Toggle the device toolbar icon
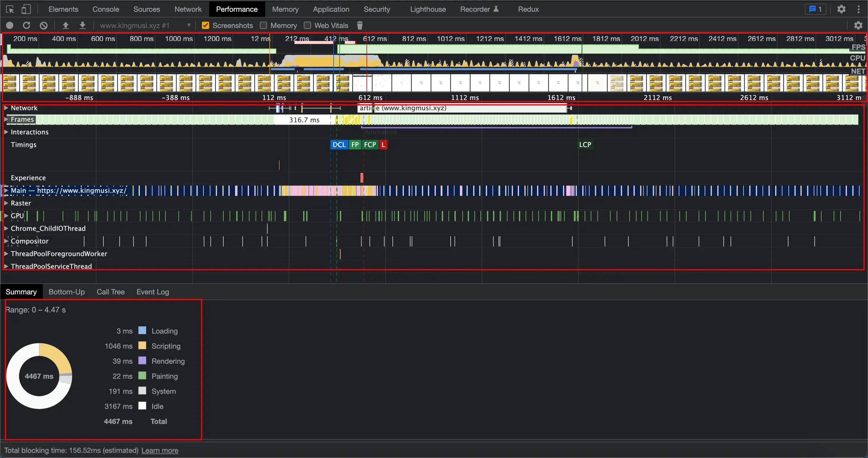 pyautogui.click(x=26, y=9)
